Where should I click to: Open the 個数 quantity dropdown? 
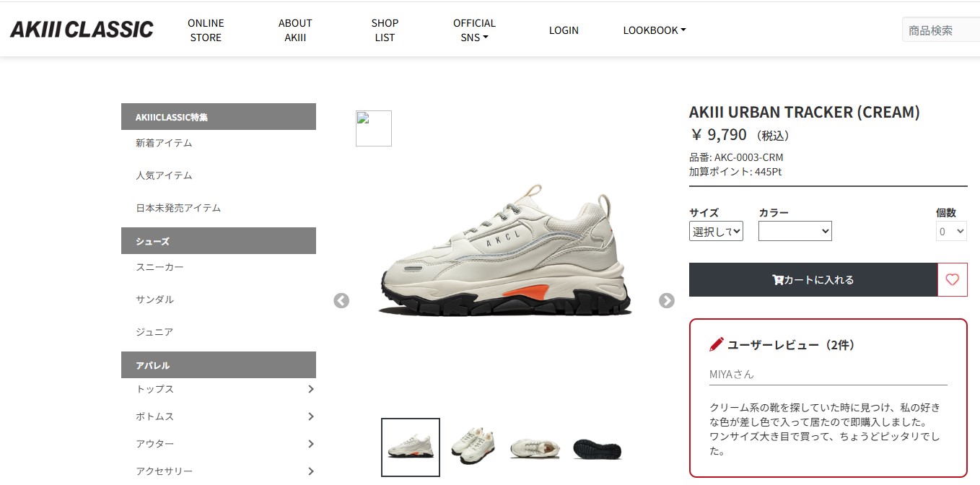951,231
